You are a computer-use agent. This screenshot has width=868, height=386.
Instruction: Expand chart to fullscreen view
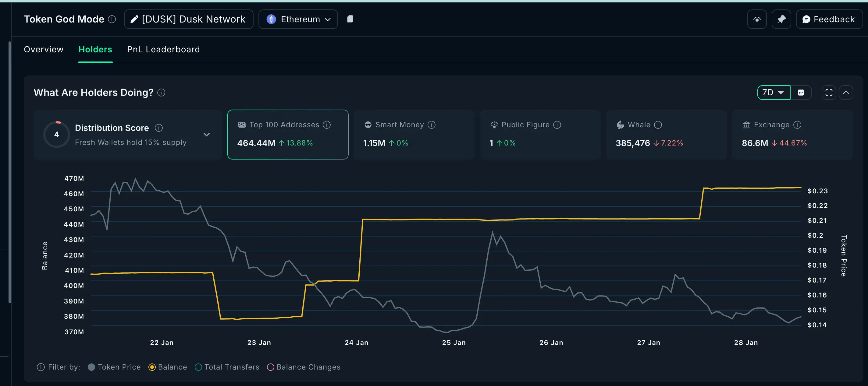point(829,93)
